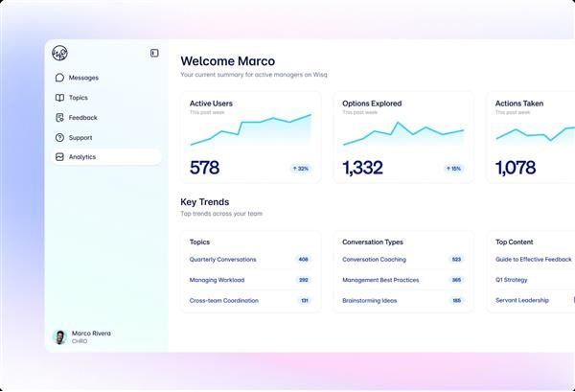The height and width of the screenshot is (392, 575).
Task: Click the Options Explored line chart
Action: click(403, 134)
